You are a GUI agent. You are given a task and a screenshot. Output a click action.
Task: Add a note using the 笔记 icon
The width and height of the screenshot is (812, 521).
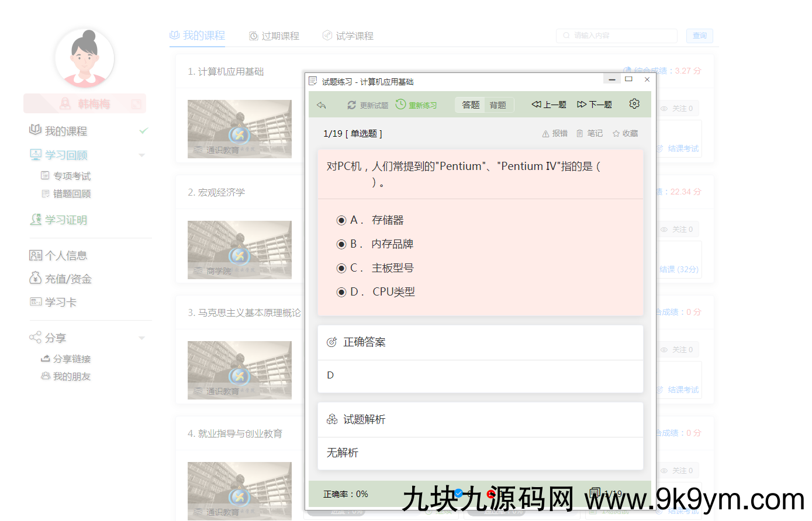(x=590, y=133)
